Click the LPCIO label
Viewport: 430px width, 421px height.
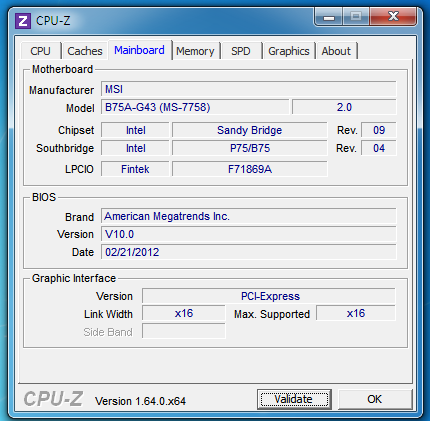pos(79,169)
